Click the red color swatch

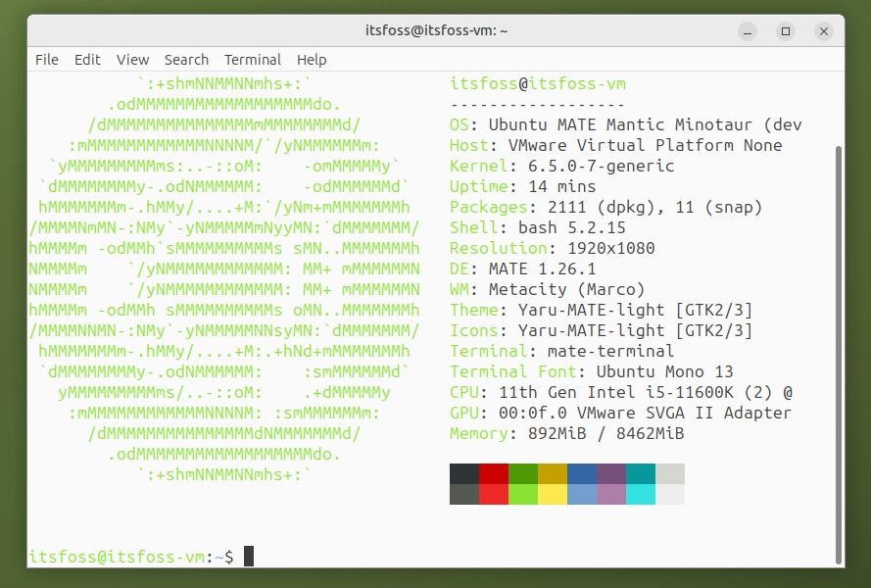coord(494,483)
